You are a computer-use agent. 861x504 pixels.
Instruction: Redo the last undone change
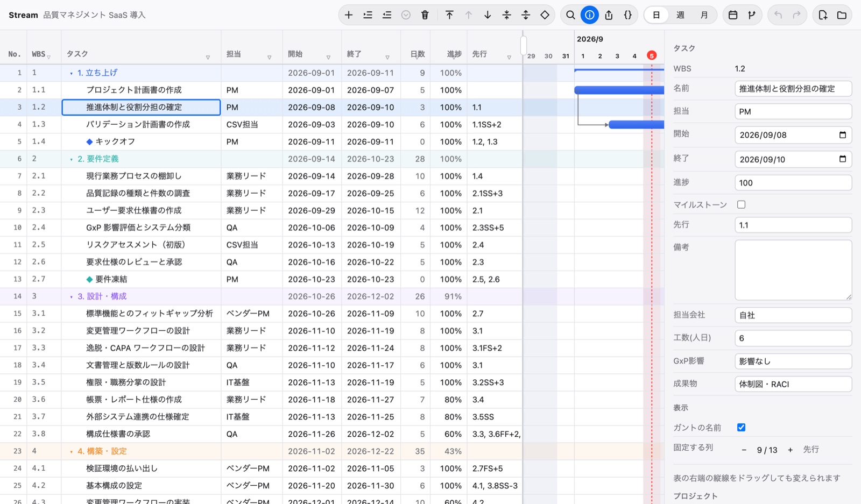pyautogui.click(x=796, y=15)
